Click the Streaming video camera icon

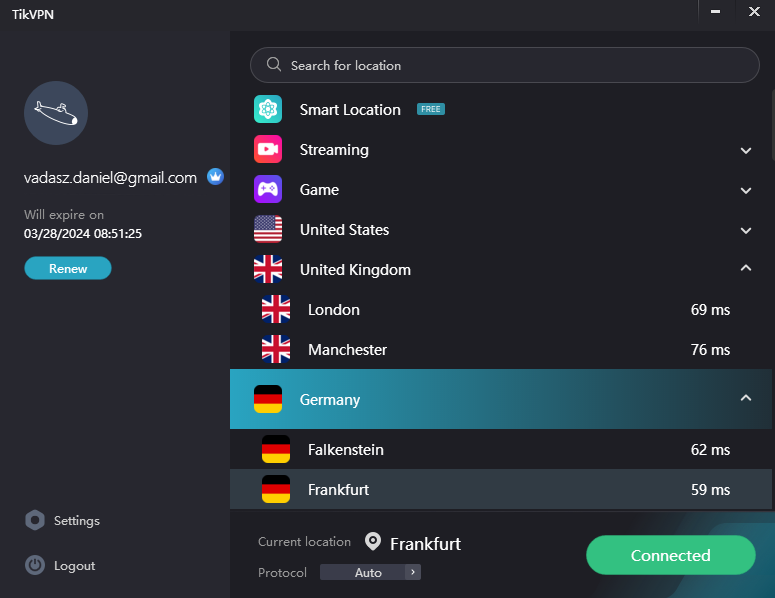(x=268, y=150)
